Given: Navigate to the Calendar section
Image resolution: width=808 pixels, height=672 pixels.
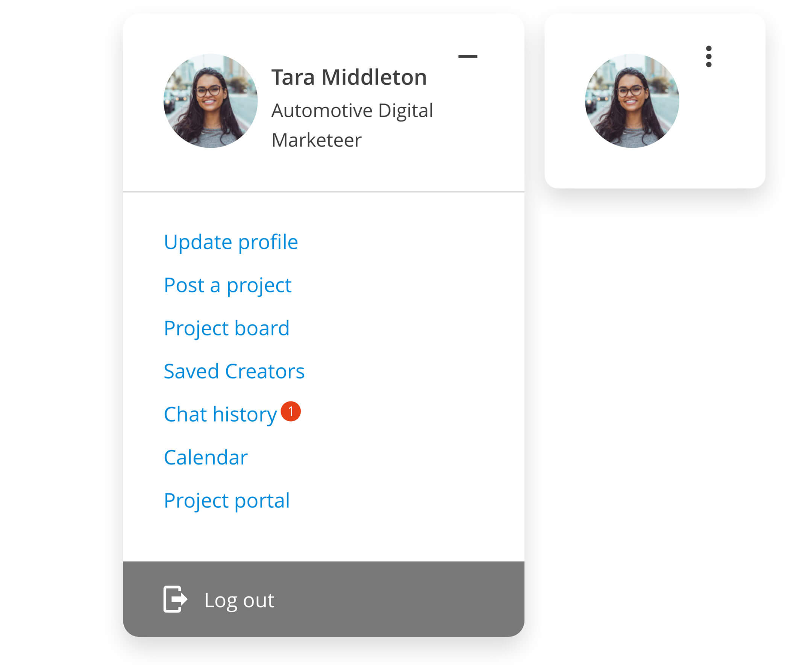Looking at the screenshot, I should point(205,457).
